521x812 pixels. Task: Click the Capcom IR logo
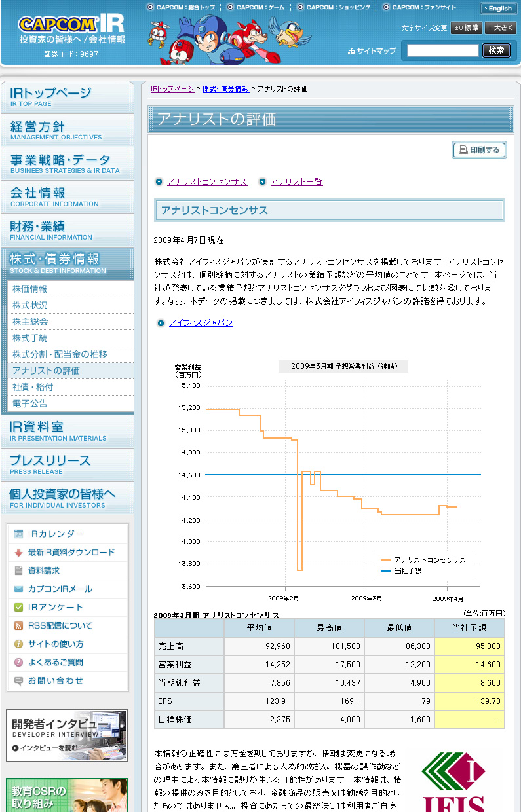(x=71, y=24)
